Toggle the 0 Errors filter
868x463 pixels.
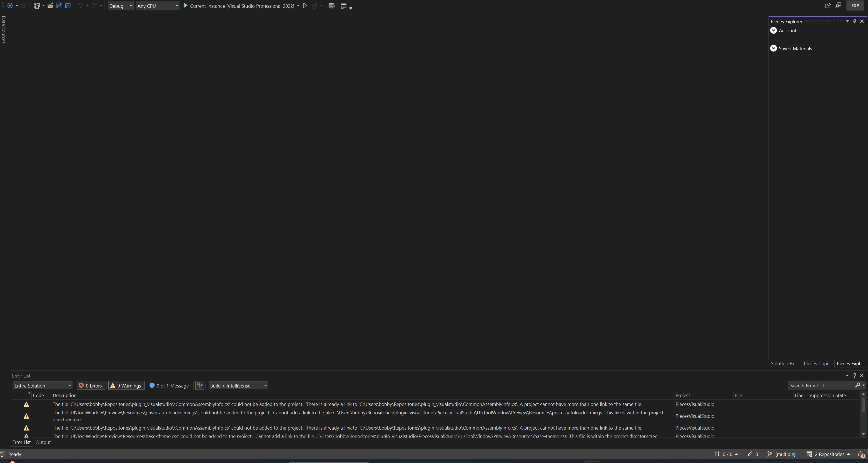pyautogui.click(x=91, y=385)
